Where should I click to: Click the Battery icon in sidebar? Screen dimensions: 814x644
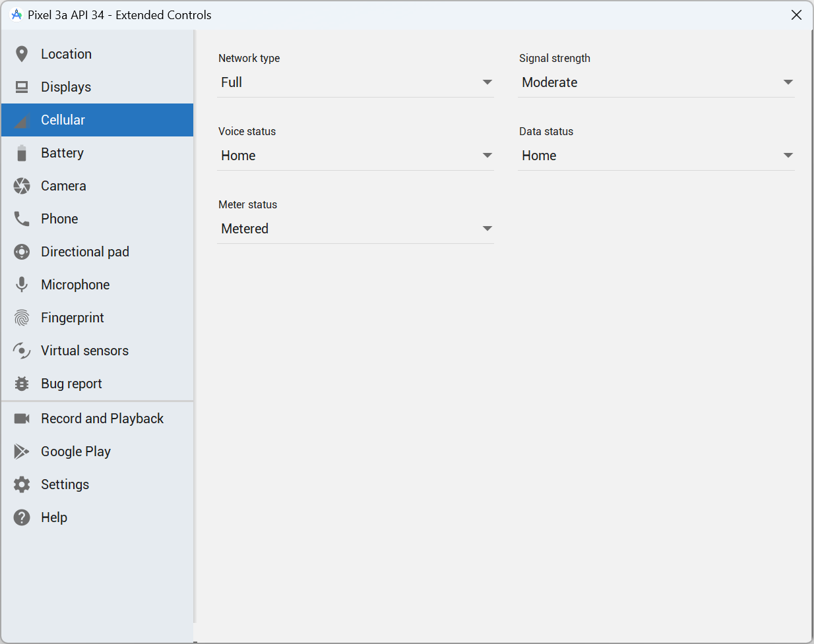pyautogui.click(x=22, y=153)
